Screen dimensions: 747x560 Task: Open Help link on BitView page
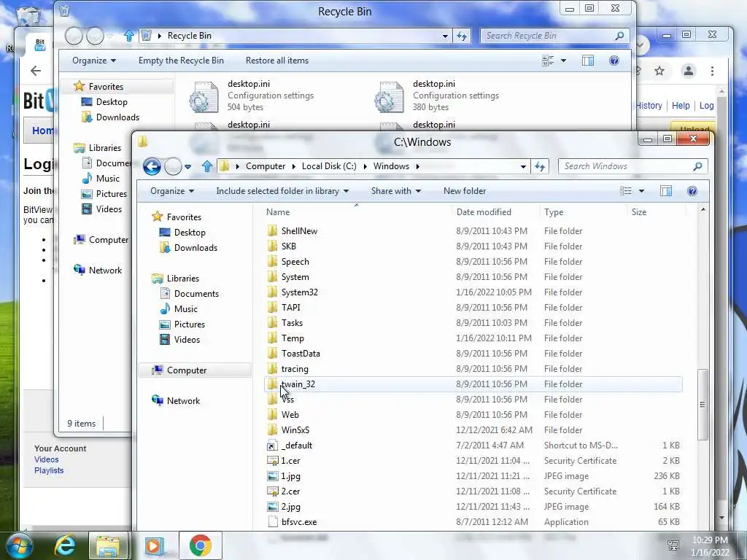point(681,106)
